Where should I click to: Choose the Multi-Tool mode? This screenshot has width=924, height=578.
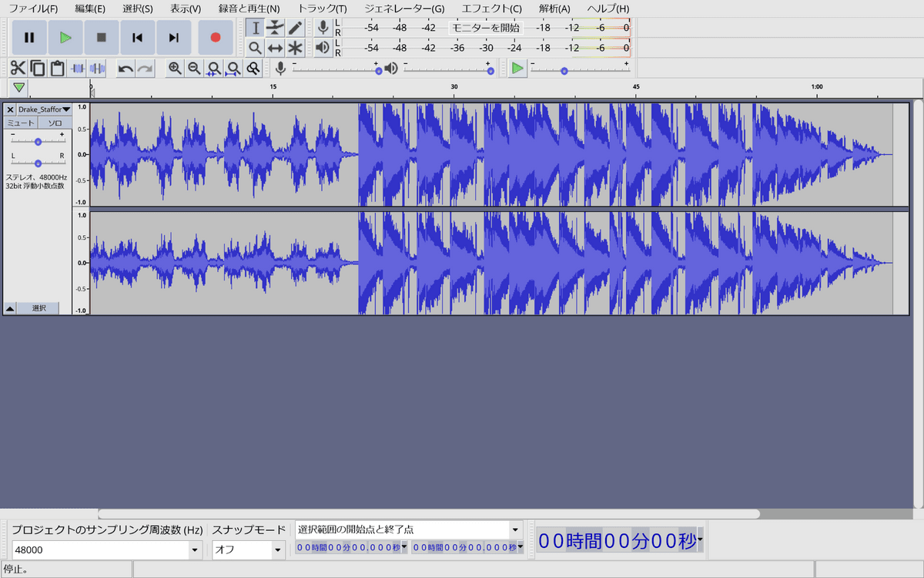(295, 48)
